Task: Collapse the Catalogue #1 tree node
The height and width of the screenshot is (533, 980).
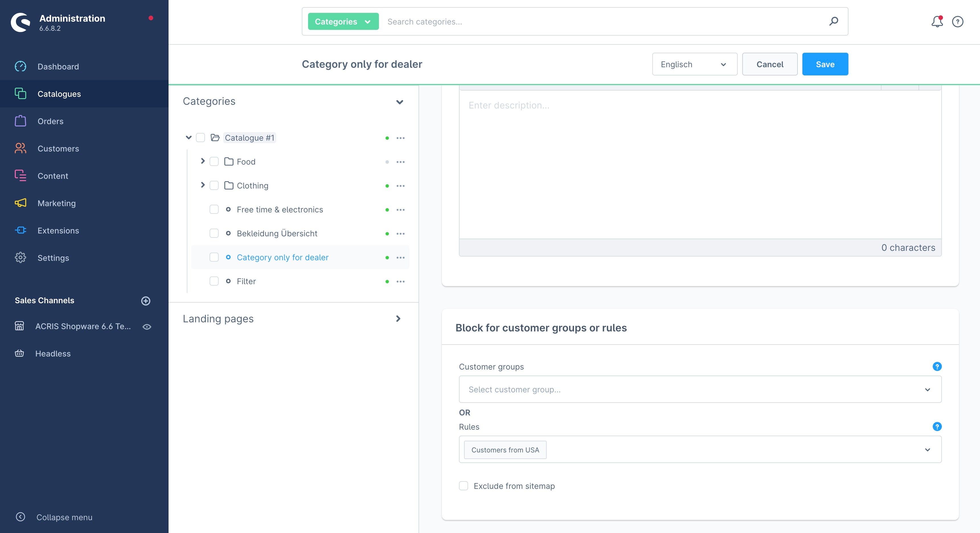Action: coord(189,137)
